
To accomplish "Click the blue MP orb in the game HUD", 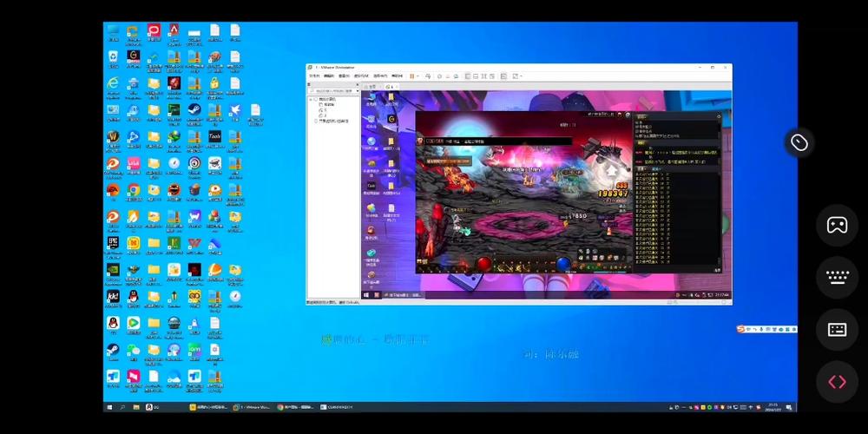I will 563,264.
